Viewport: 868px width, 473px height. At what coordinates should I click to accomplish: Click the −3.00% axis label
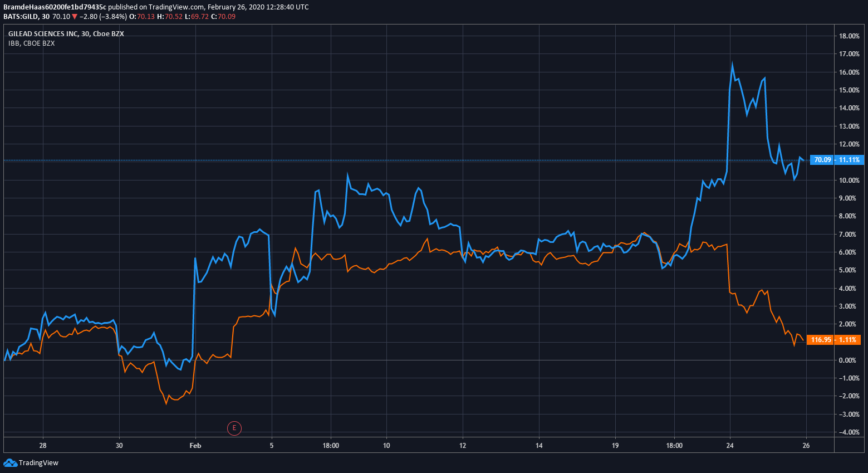(x=849, y=415)
